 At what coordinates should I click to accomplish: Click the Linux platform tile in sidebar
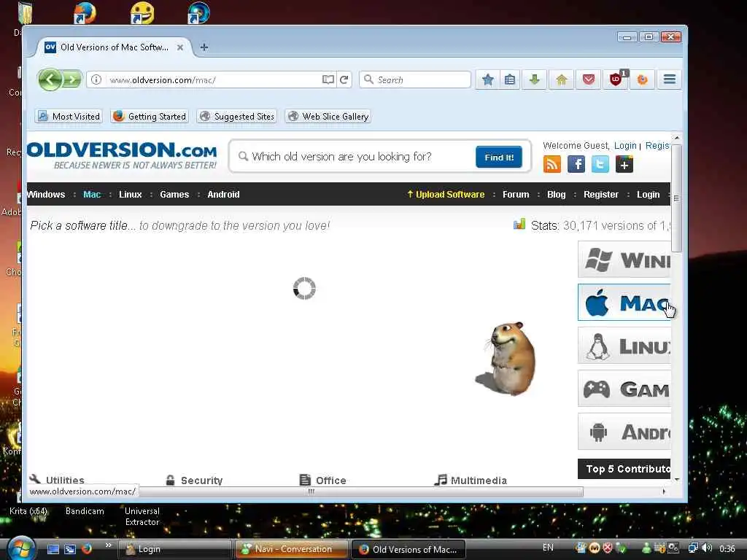click(x=624, y=346)
